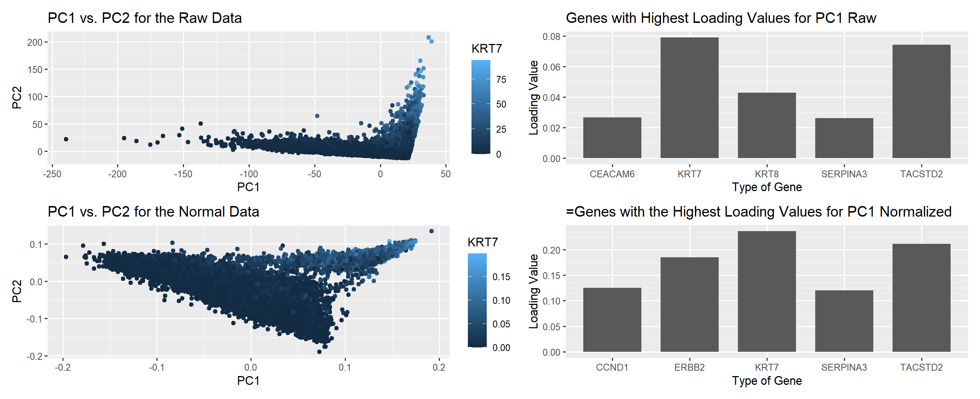Select the PC2 axis label in Normalized plot
Screen dimensions: 980x399
click(x=10, y=293)
